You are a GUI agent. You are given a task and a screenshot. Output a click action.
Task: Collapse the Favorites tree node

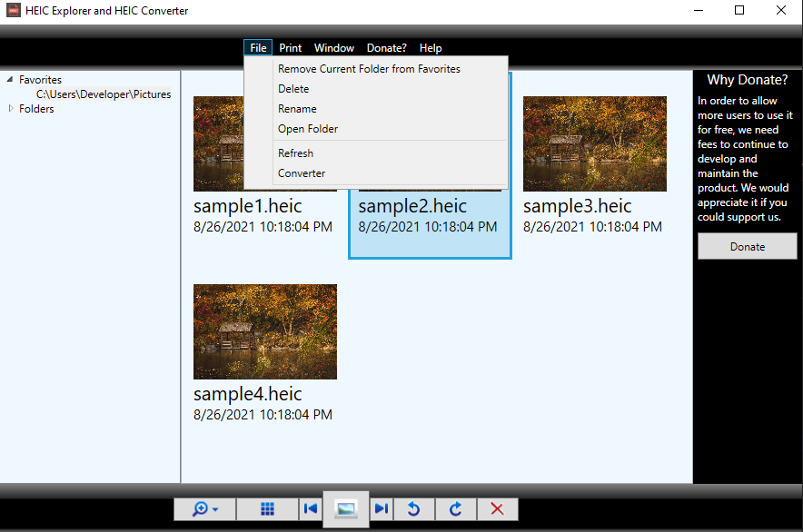[x=10, y=80]
